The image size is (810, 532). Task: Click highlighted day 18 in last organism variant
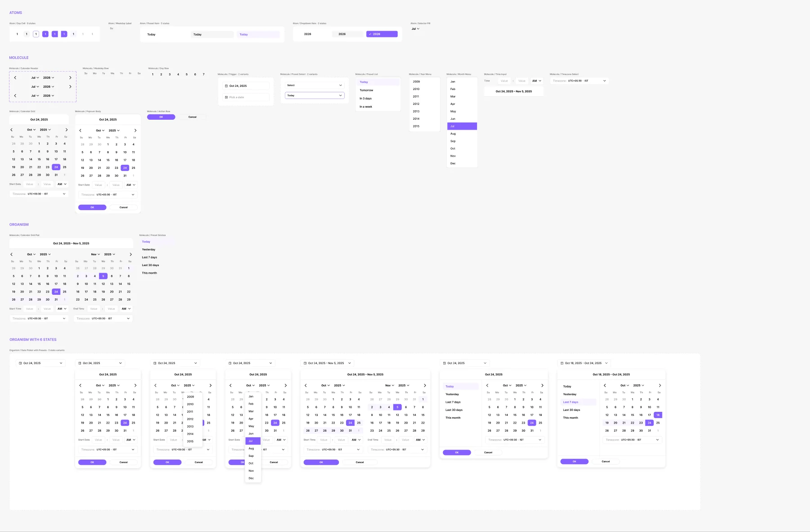tap(658, 415)
